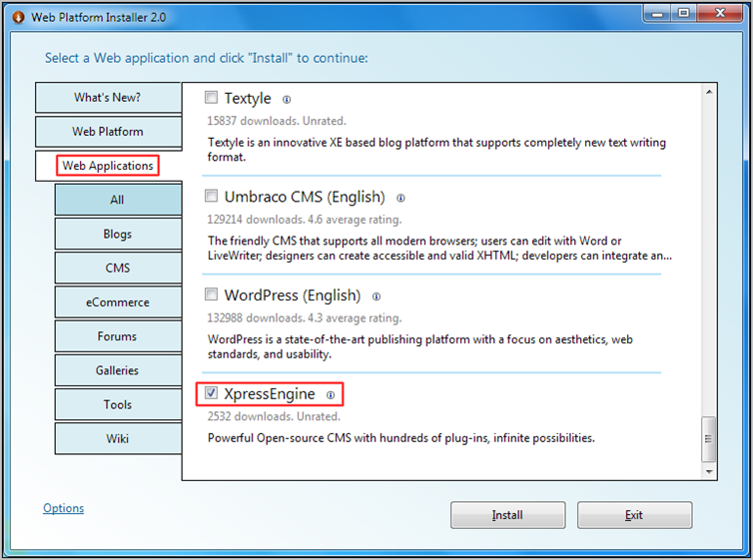The height and width of the screenshot is (560, 753).
Task: Select the Web Applications tab
Action: (x=108, y=166)
